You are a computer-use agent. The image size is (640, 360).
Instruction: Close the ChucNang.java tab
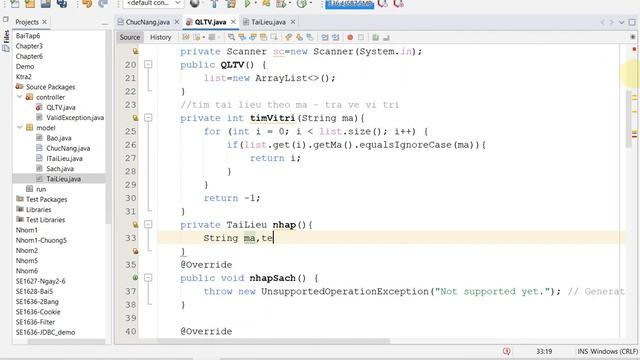click(x=177, y=22)
